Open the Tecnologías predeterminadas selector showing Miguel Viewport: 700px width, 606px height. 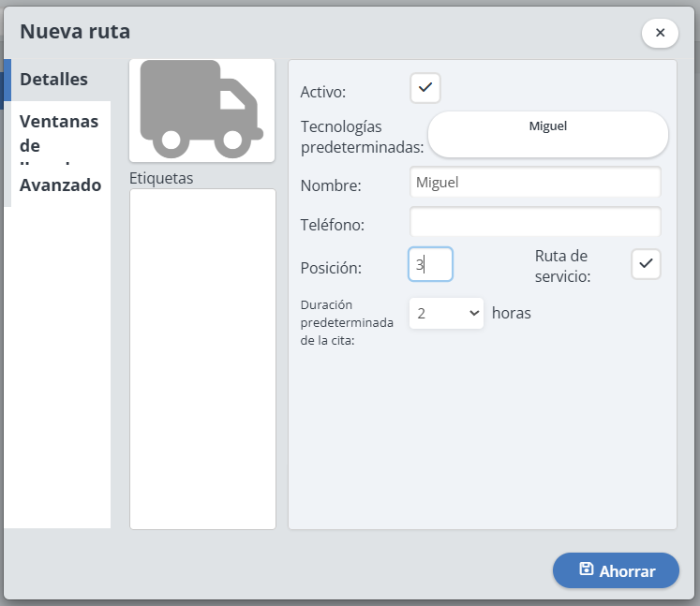pos(548,134)
